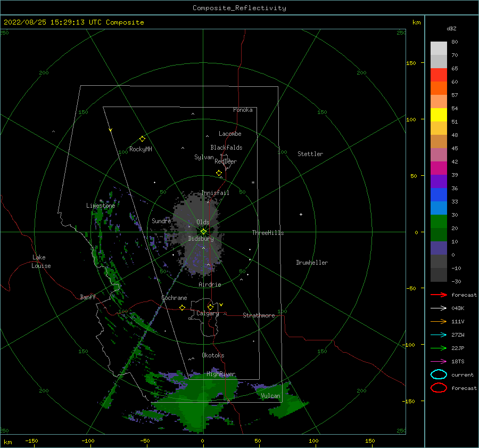Click the yellow radar-site diamond below Olds
479x448 pixels.
click(x=203, y=232)
